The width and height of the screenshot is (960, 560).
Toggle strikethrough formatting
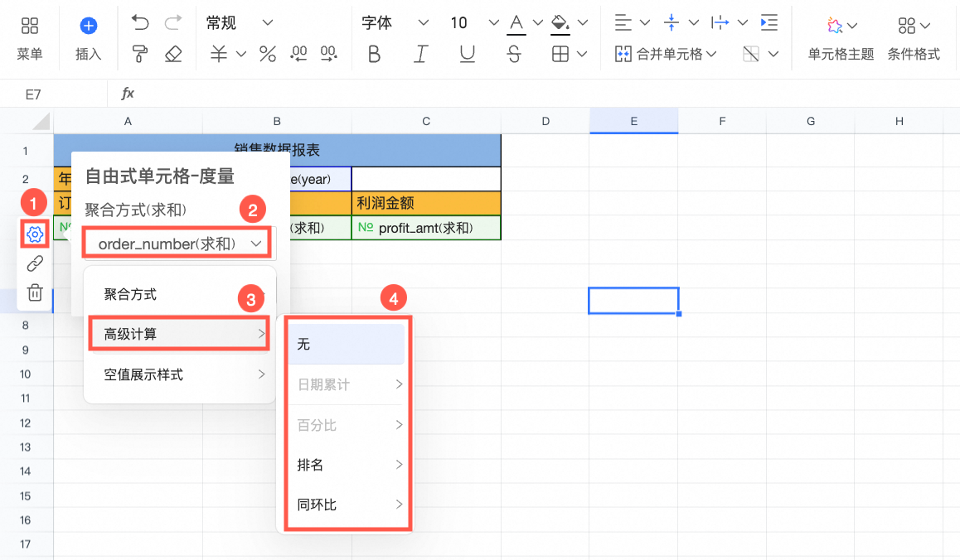[514, 55]
